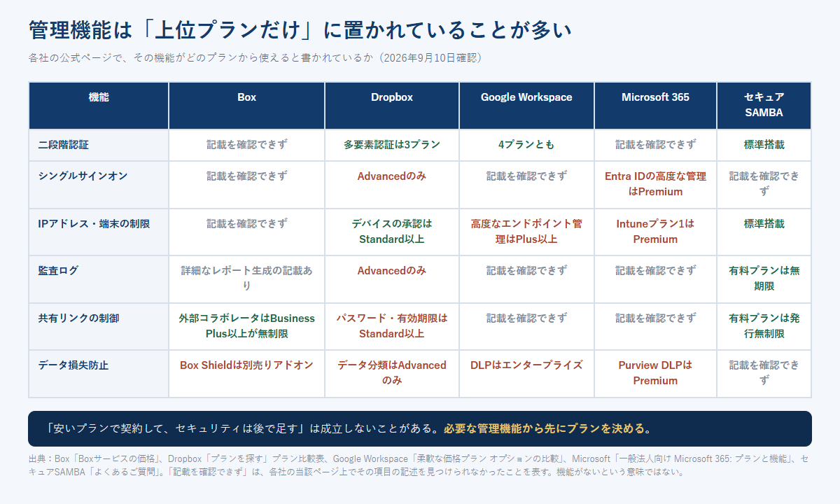The height and width of the screenshot is (504, 840).
Task: Select the Google Workspace column header
Action: 526,106
